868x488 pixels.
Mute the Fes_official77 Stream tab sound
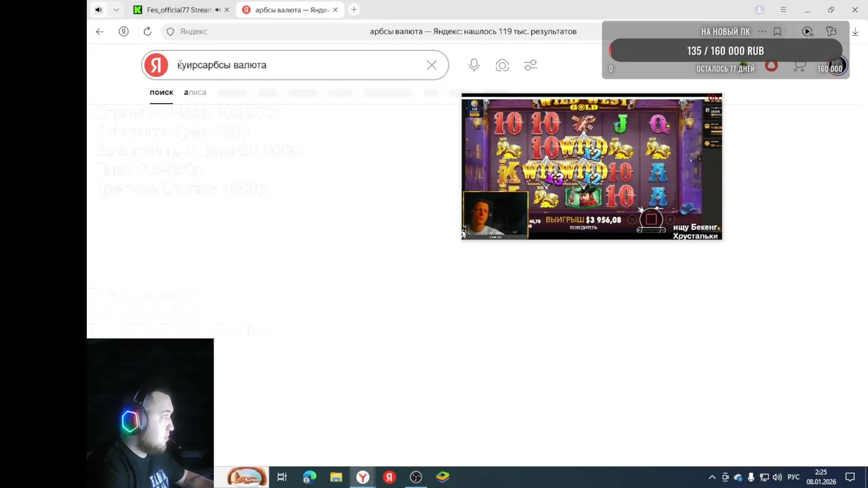tap(218, 9)
